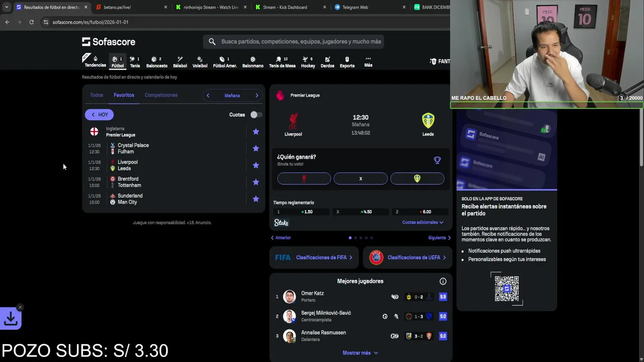Switch to the Competiciones tab
The height and width of the screenshot is (362, 644).
(x=161, y=95)
